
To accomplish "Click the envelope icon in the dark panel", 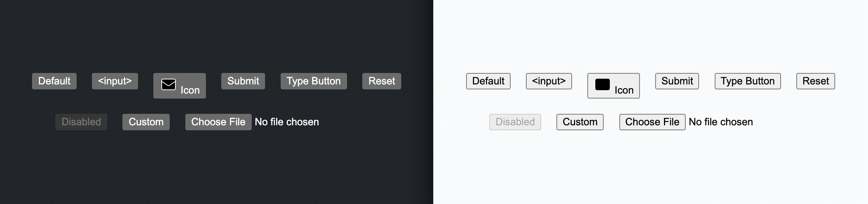I will click(169, 84).
